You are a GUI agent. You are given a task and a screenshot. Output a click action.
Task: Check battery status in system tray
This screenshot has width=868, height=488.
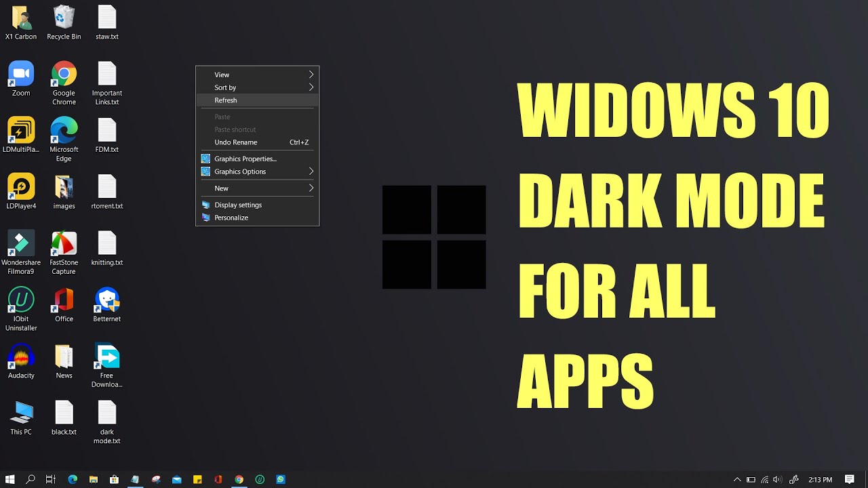(x=751, y=479)
